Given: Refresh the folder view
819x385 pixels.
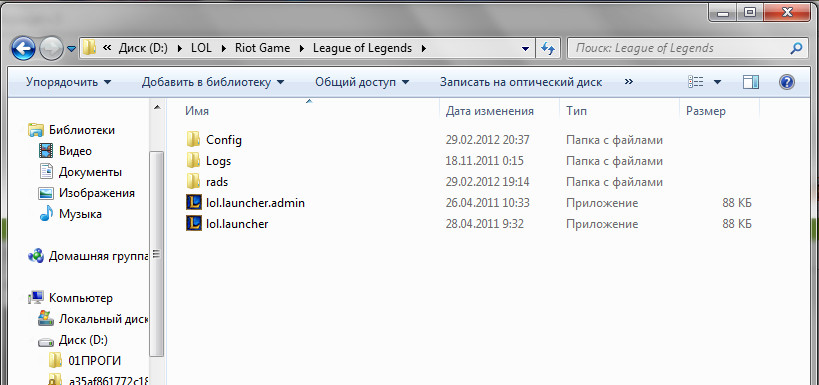Looking at the screenshot, I should (x=547, y=49).
